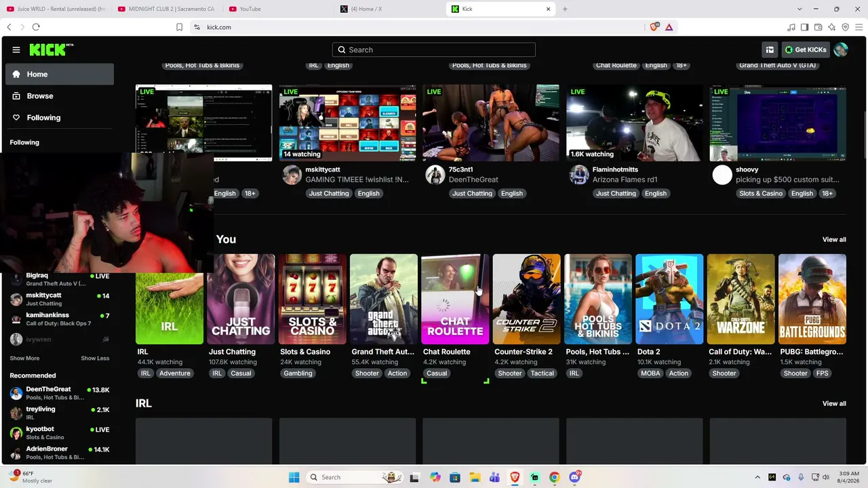Reload the kick.com page

coord(36,27)
